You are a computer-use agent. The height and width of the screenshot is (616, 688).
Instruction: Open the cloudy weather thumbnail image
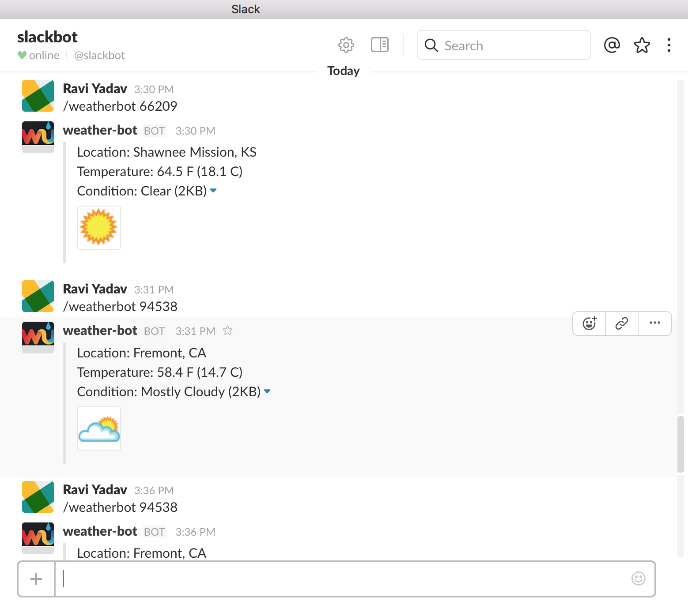99,428
